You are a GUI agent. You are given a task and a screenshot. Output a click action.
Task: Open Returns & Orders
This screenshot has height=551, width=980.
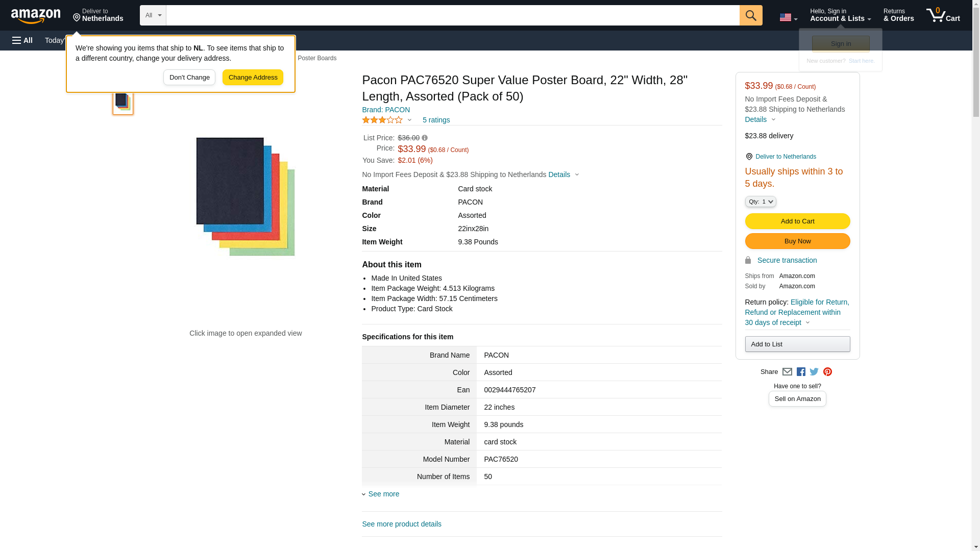(898, 15)
